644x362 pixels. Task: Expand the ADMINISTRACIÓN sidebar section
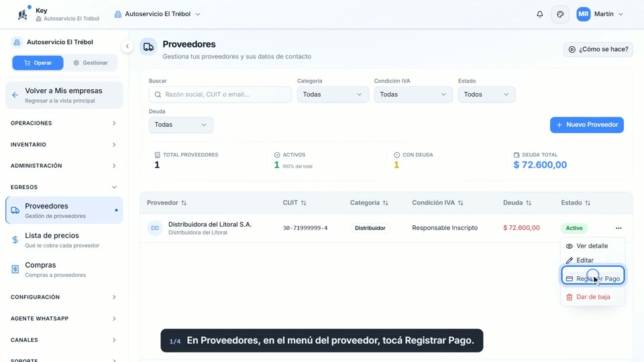click(x=64, y=166)
